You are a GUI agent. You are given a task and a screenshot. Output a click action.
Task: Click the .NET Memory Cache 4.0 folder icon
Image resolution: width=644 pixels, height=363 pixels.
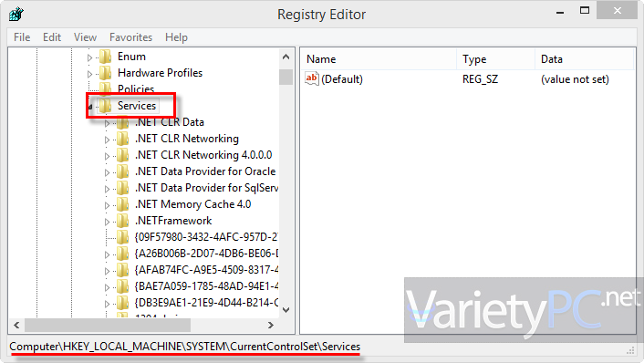(122, 204)
